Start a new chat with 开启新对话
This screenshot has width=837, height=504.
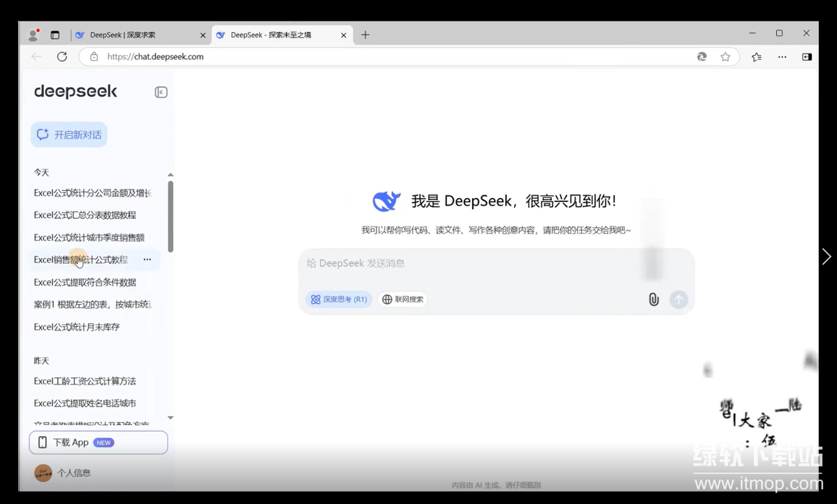(x=69, y=135)
